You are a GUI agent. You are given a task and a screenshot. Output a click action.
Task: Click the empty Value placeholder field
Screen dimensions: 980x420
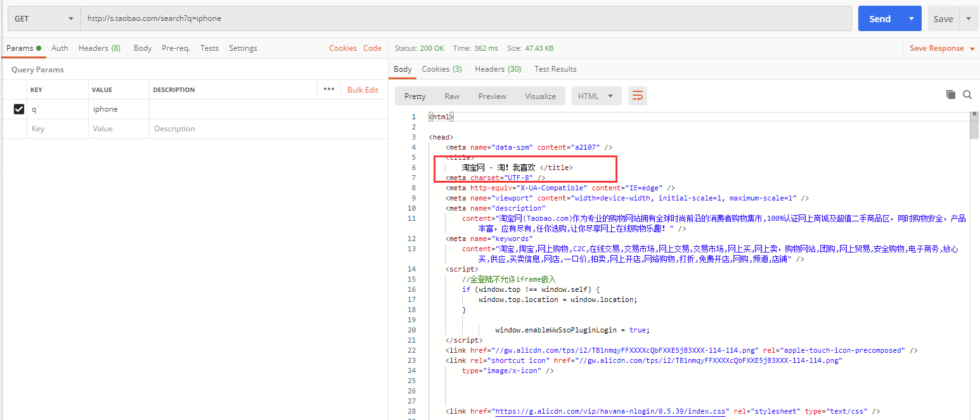coord(119,129)
